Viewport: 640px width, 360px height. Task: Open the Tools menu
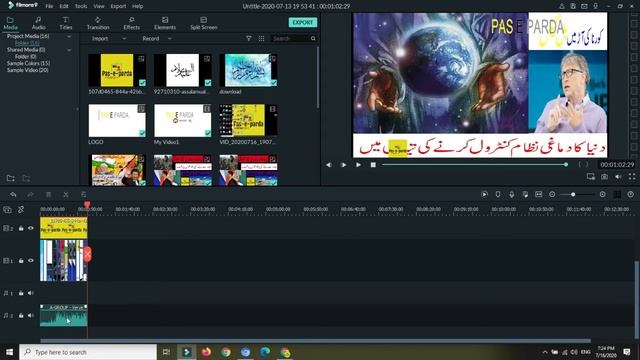coord(81,6)
